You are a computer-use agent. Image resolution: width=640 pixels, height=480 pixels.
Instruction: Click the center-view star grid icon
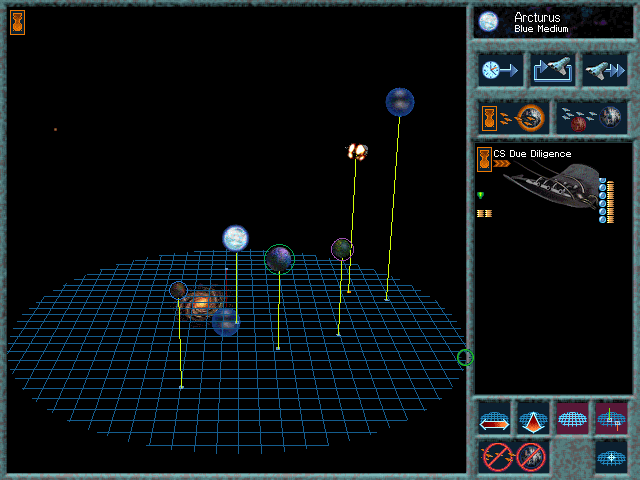point(611,457)
